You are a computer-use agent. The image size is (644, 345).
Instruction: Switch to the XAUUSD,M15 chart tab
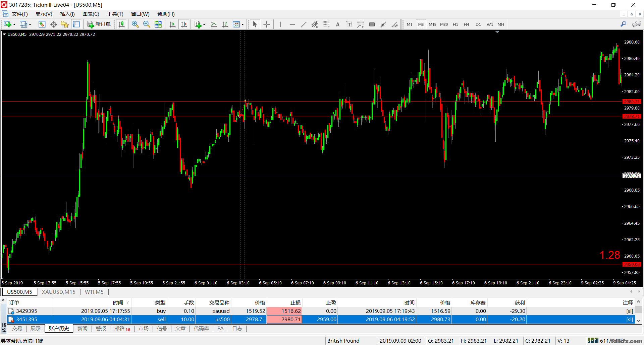[59, 292]
